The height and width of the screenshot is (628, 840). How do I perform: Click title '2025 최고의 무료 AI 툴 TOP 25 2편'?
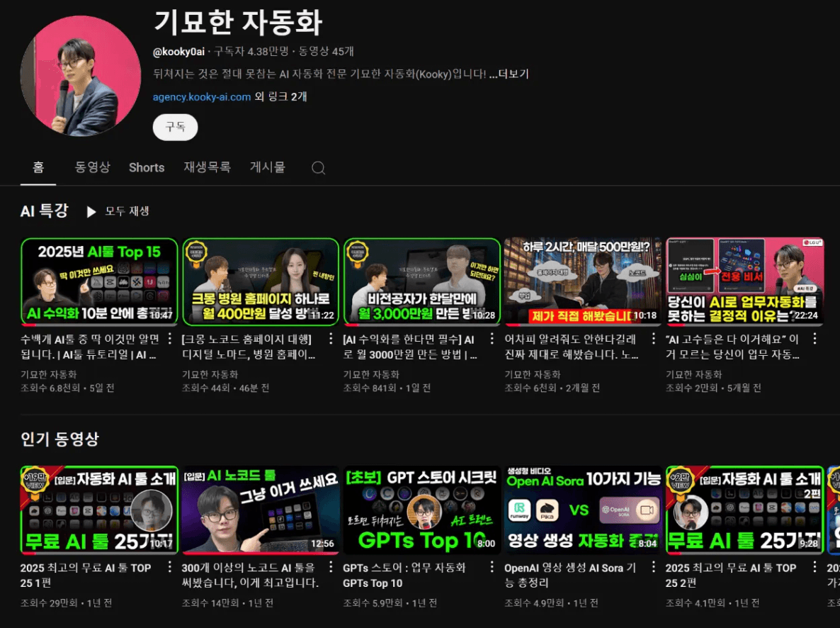pyautogui.click(x=731, y=575)
